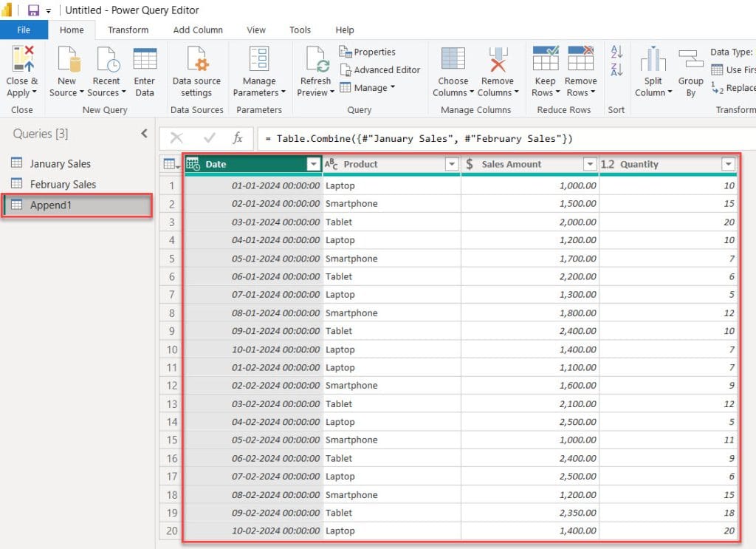Select the February Sales query
This screenshot has width=756, height=549.
(77, 184)
